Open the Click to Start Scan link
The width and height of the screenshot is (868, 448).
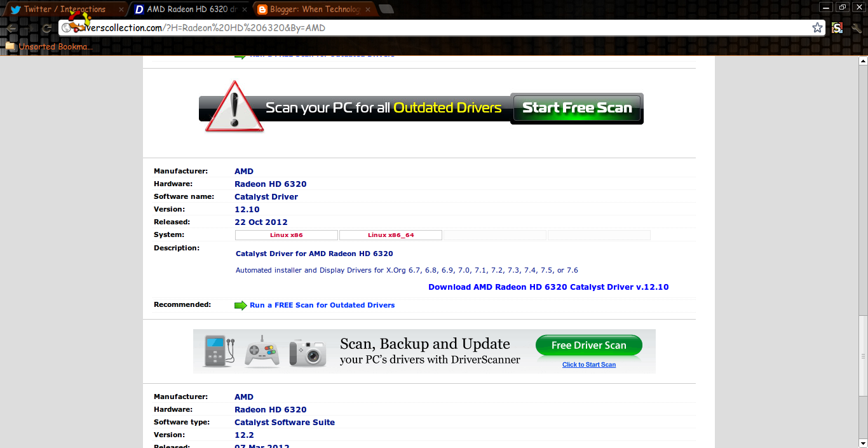pos(589,365)
